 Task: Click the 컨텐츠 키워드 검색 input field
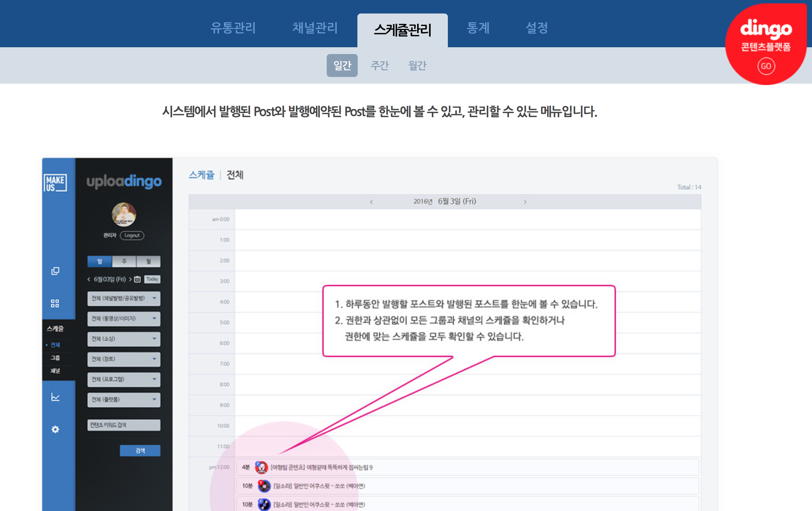tap(124, 425)
